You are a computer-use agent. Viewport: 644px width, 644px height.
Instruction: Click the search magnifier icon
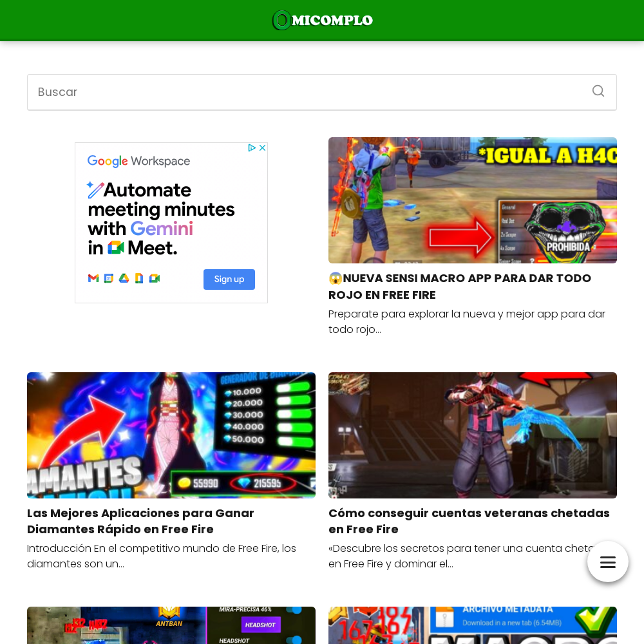(598, 91)
